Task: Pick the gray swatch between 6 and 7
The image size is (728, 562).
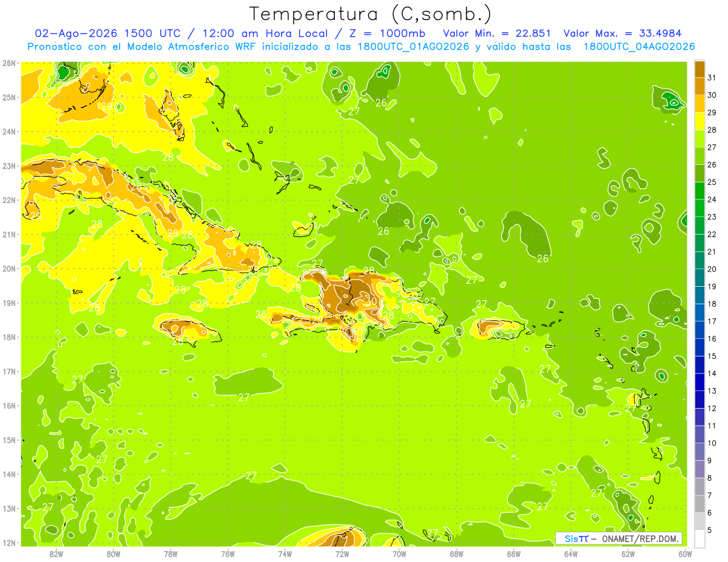Action: [x=699, y=504]
